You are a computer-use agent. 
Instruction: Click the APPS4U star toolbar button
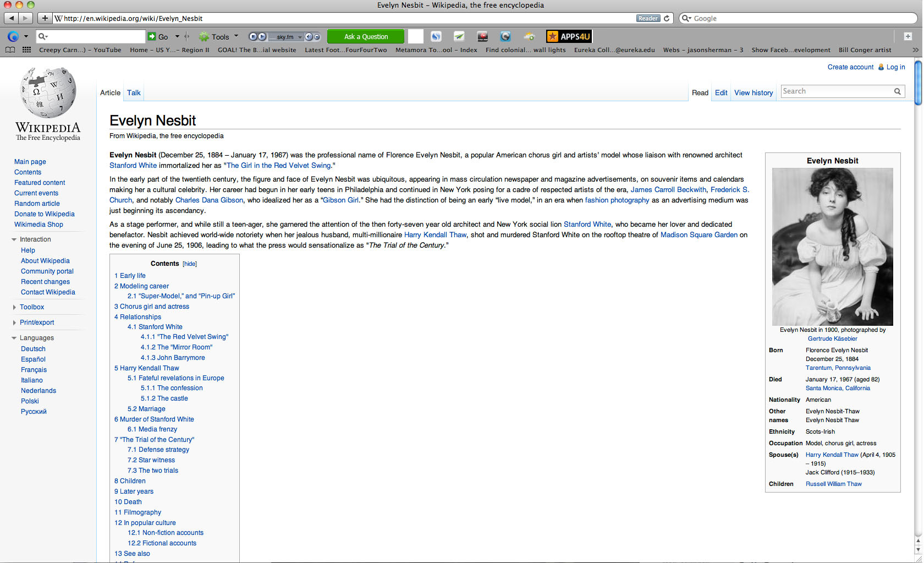pos(569,36)
